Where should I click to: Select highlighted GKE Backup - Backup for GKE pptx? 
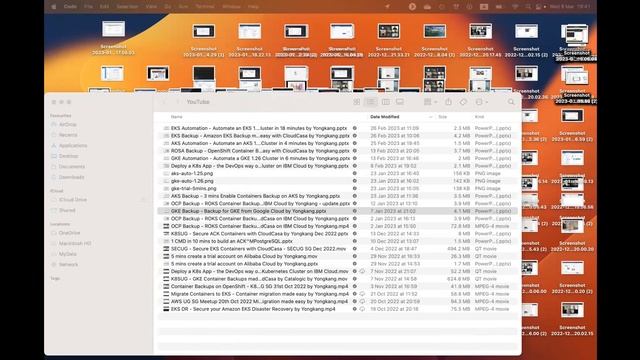click(337, 211)
